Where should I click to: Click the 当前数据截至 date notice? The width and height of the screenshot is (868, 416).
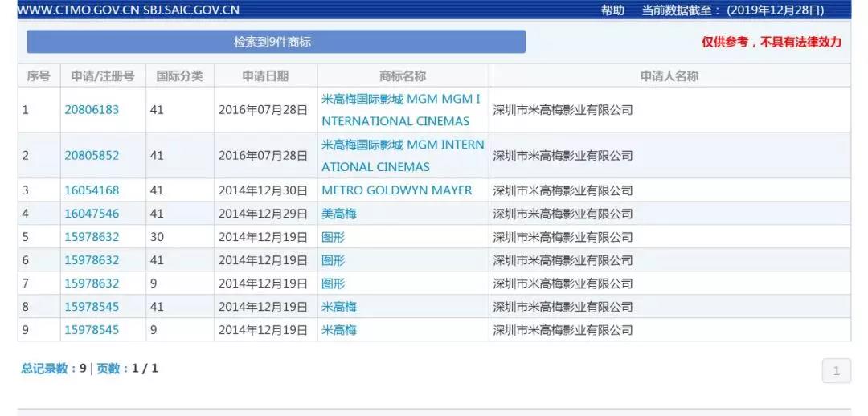click(x=732, y=10)
